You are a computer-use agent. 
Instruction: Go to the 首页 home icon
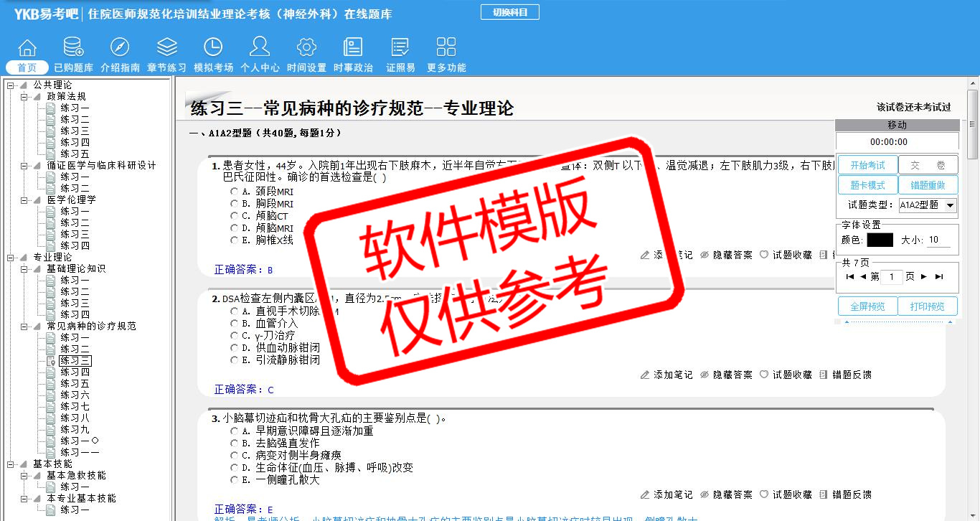[27, 48]
